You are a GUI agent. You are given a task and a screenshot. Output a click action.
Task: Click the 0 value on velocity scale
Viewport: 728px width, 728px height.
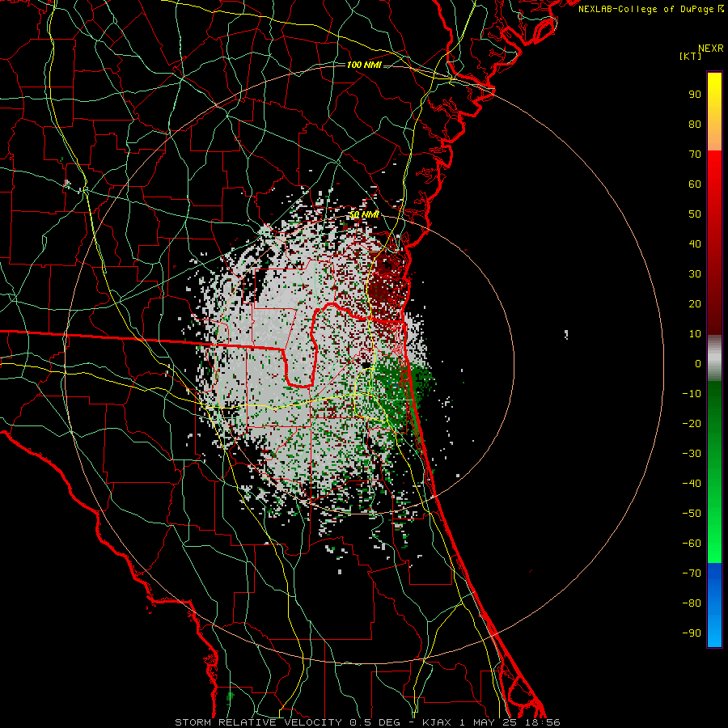(698, 364)
